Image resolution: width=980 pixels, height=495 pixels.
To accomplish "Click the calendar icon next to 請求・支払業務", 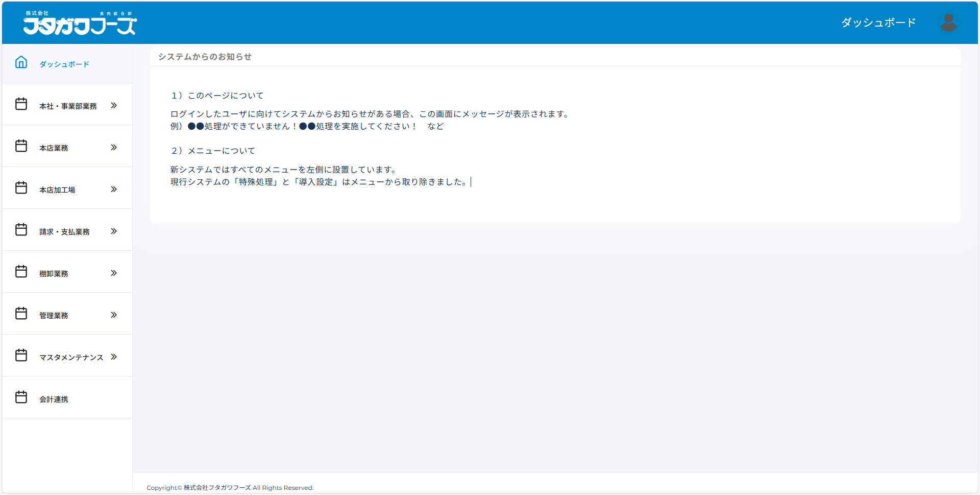I will 21,229.
